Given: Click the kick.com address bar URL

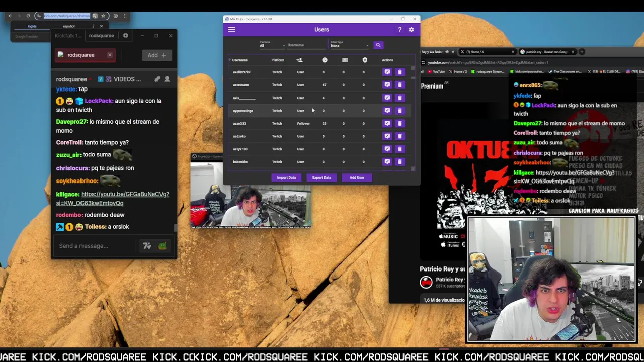Looking at the screenshot, I should click(x=66, y=16).
